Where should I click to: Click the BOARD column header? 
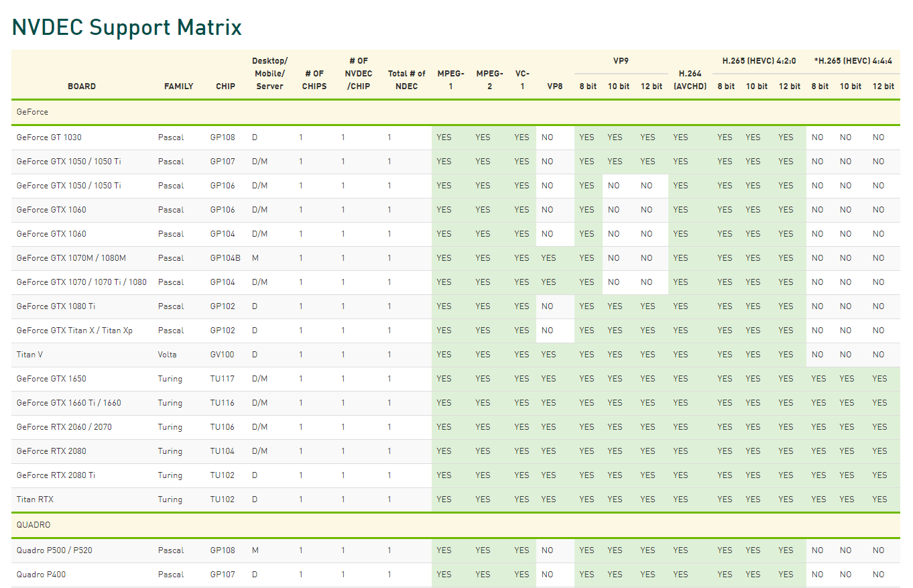click(82, 86)
